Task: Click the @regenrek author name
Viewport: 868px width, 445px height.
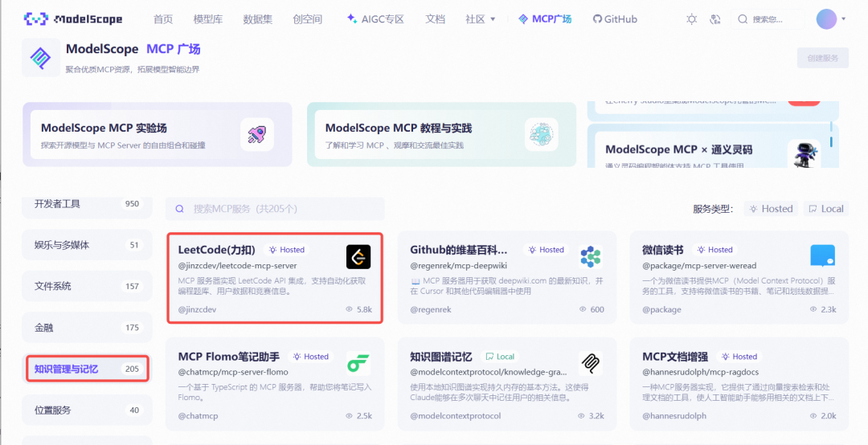Action: click(431, 309)
